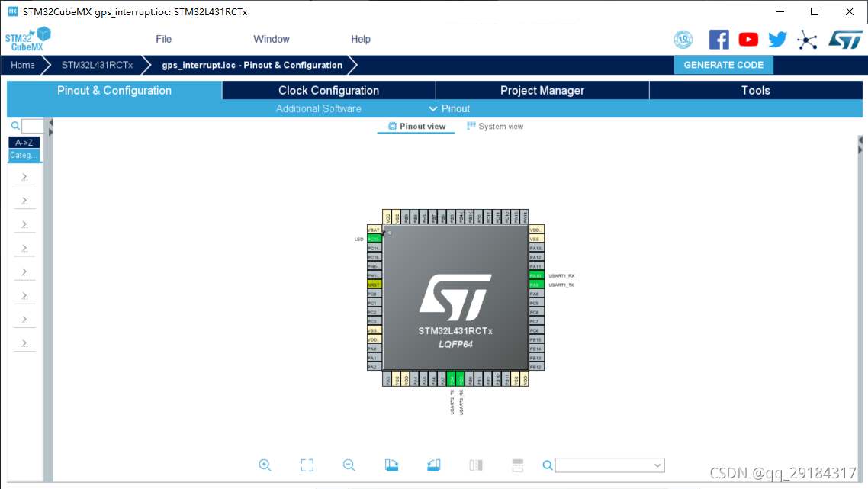868x489 pixels.
Task: Rotate the chip counter-clockwise
Action: tap(433, 465)
